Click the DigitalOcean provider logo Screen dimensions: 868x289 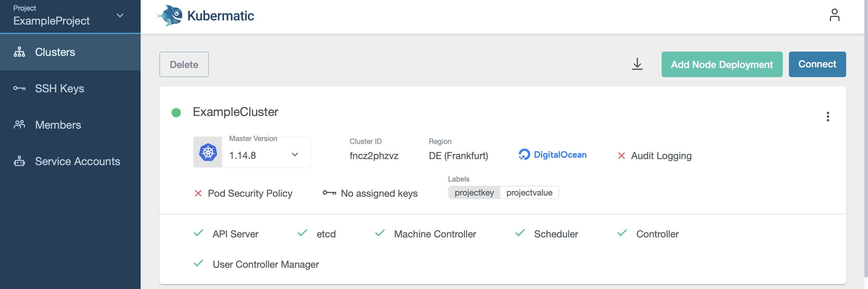(x=553, y=155)
